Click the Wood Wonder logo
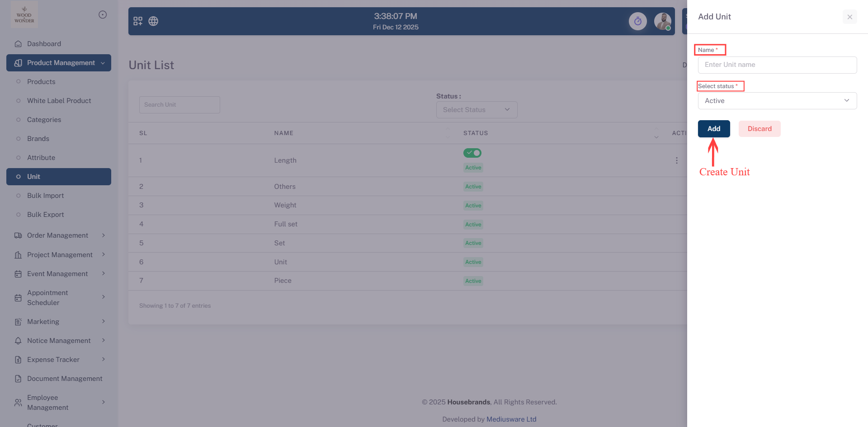Image resolution: width=868 pixels, height=427 pixels. [x=24, y=15]
